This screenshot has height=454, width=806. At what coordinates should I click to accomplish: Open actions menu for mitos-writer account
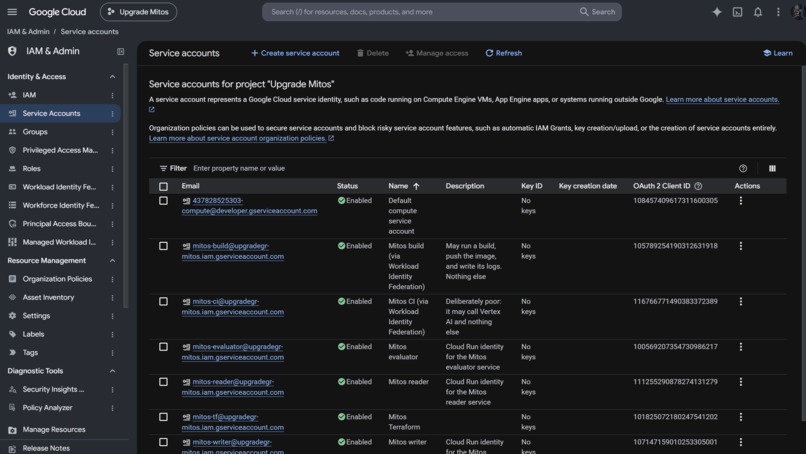(741, 442)
